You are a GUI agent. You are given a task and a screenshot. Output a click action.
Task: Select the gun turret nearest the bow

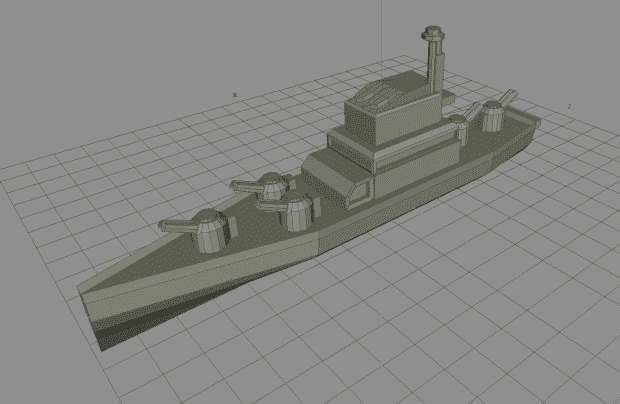point(210,231)
